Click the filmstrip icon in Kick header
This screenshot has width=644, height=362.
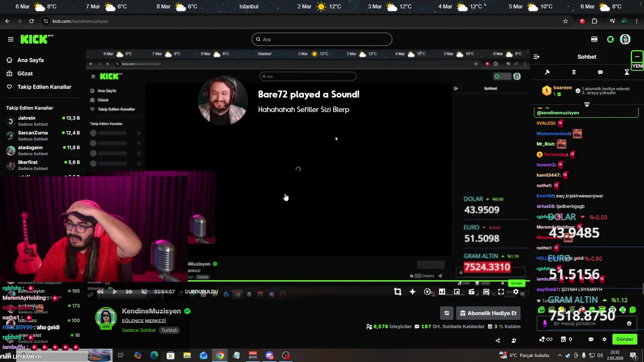tap(594, 39)
